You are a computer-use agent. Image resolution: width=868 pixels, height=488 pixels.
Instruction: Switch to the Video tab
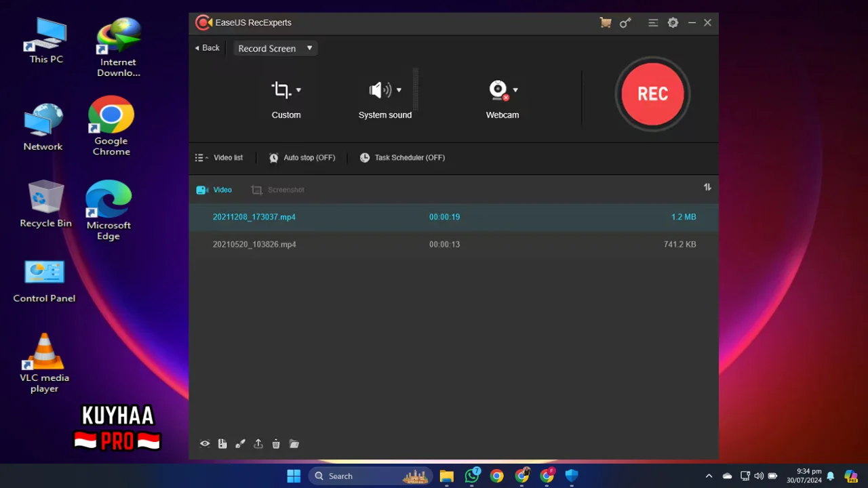(x=214, y=190)
